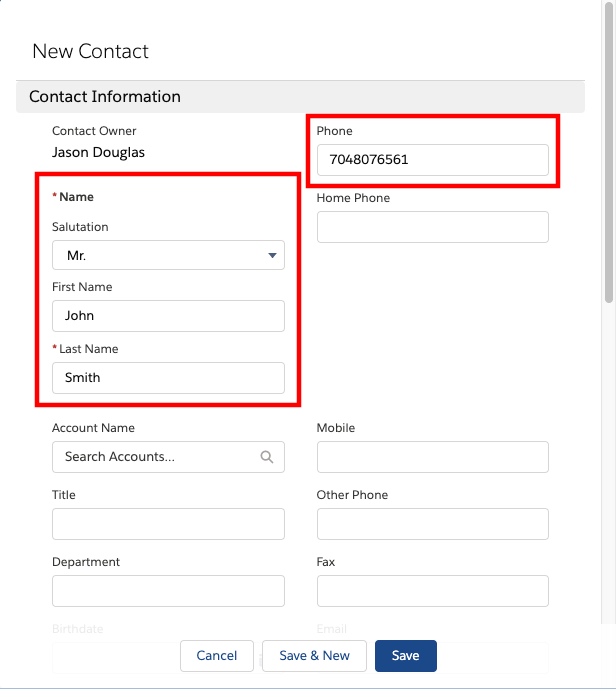Viewport: 616px width, 689px height.
Task: Click into the Mobile field
Action: pyautogui.click(x=433, y=457)
